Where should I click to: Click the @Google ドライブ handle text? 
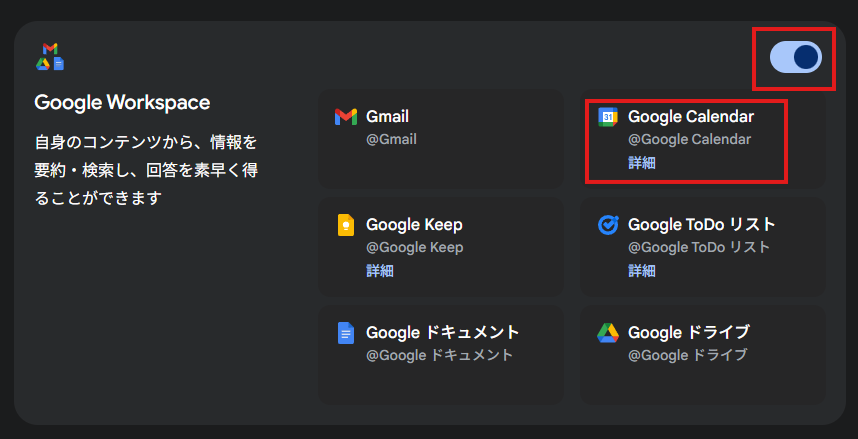coord(688,355)
